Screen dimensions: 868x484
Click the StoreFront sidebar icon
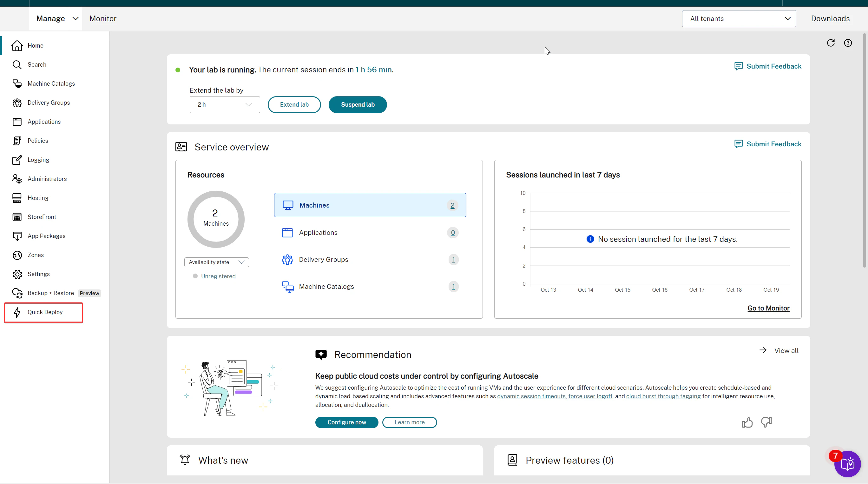point(17,216)
